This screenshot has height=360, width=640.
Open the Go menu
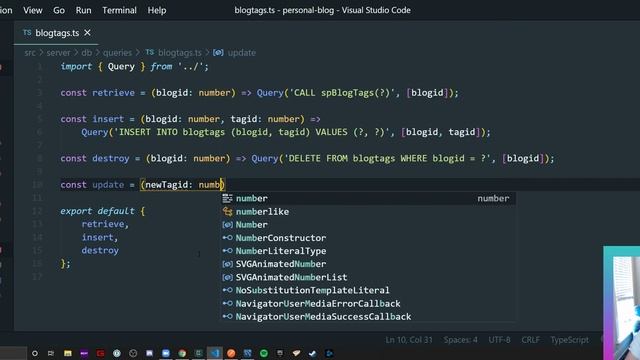[59, 10]
